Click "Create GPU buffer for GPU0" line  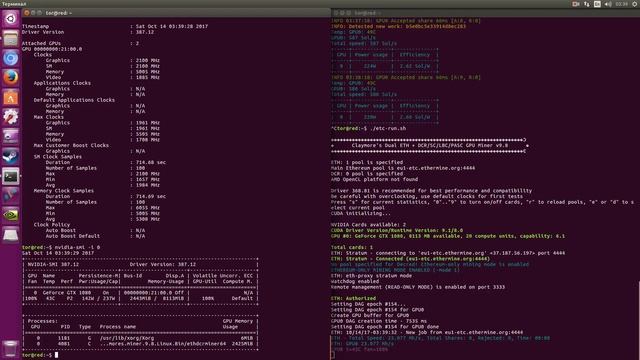click(x=370, y=316)
